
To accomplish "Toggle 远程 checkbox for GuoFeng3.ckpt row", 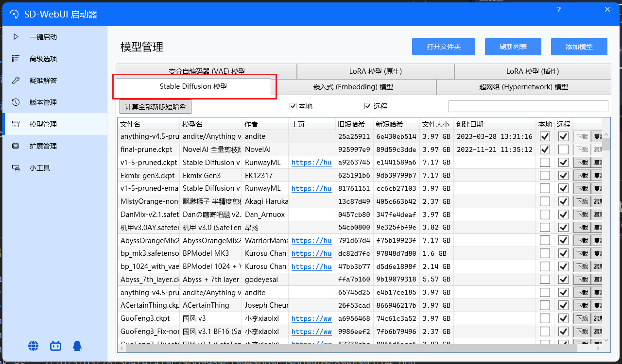I will 564,318.
